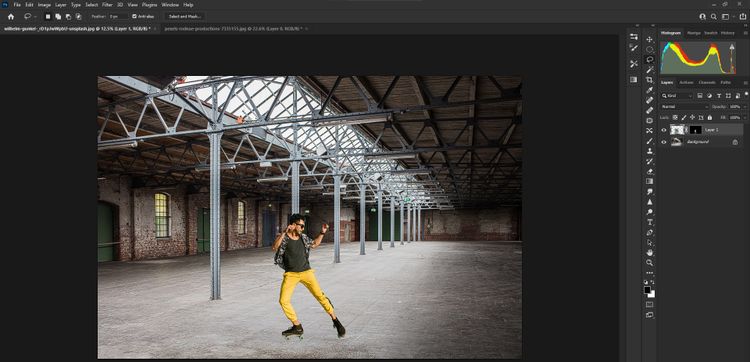Toggle the Anti-alias checkbox

coord(134,16)
